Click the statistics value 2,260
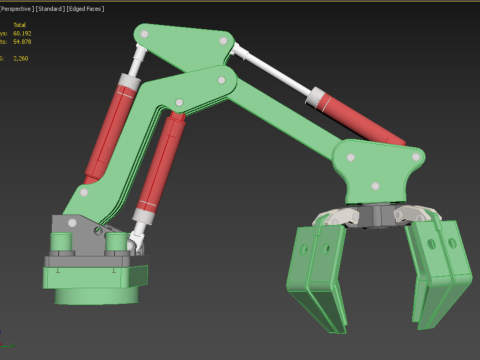Screen dimensions: 480x360 click(21, 58)
